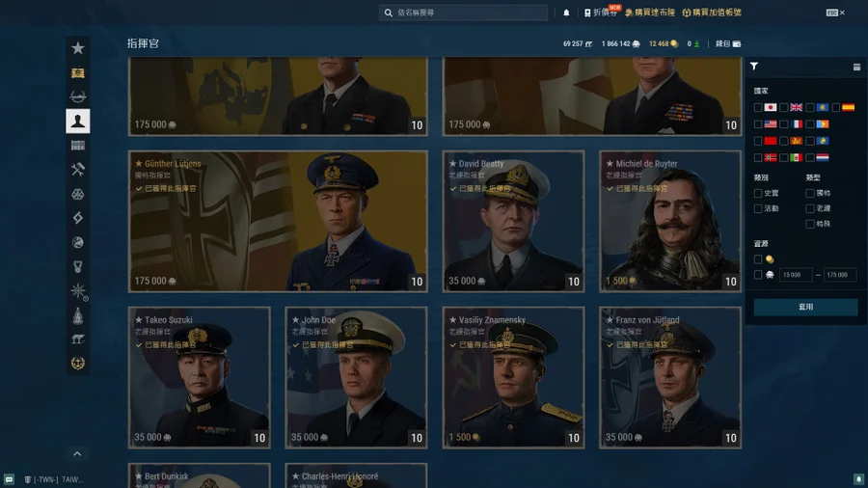Image resolution: width=868 pixels, height=488 pixels.
Task: Enable the 史實 category checkbox
Action: pyautogui.click(x=758, y=194)
